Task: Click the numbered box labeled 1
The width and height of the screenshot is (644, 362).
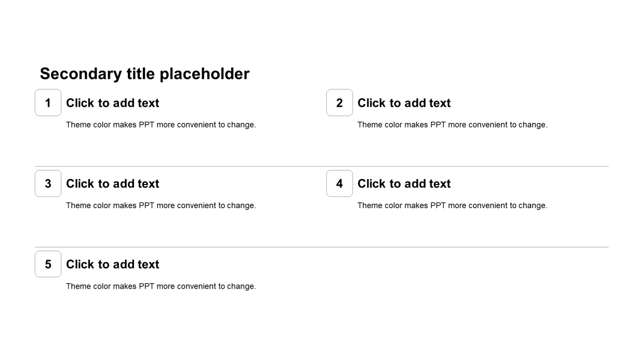Action: [x=48, y=103]
